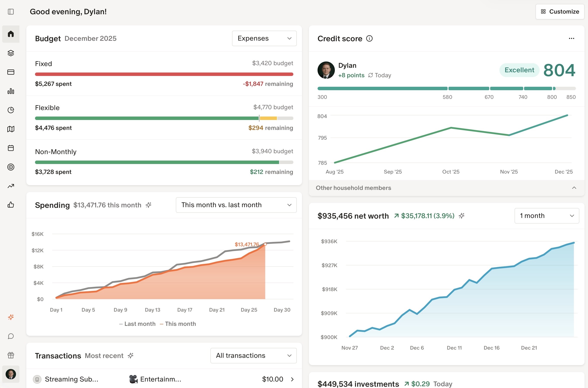Select the Advice thumbs-up icon
Viewport: 588px width, 388px height.
click(11, 205)
